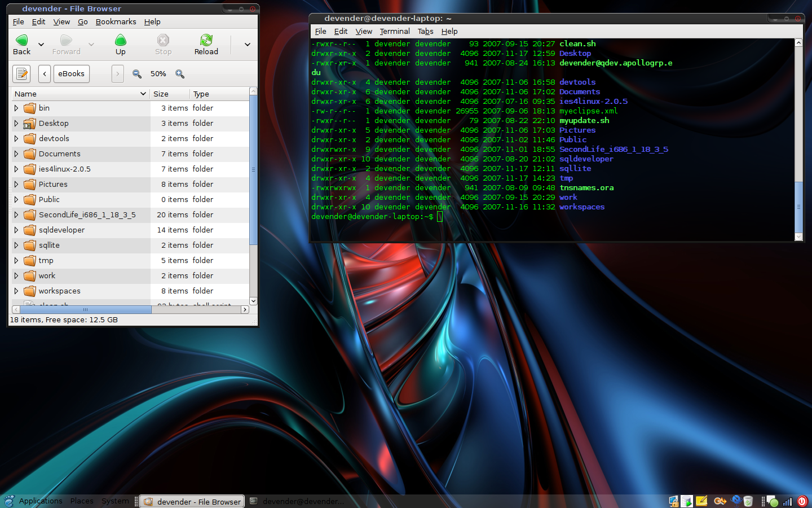The height and width of the screenshot is (508, 812).
Task: Zoom out the file list view
Action: (137, 74)
